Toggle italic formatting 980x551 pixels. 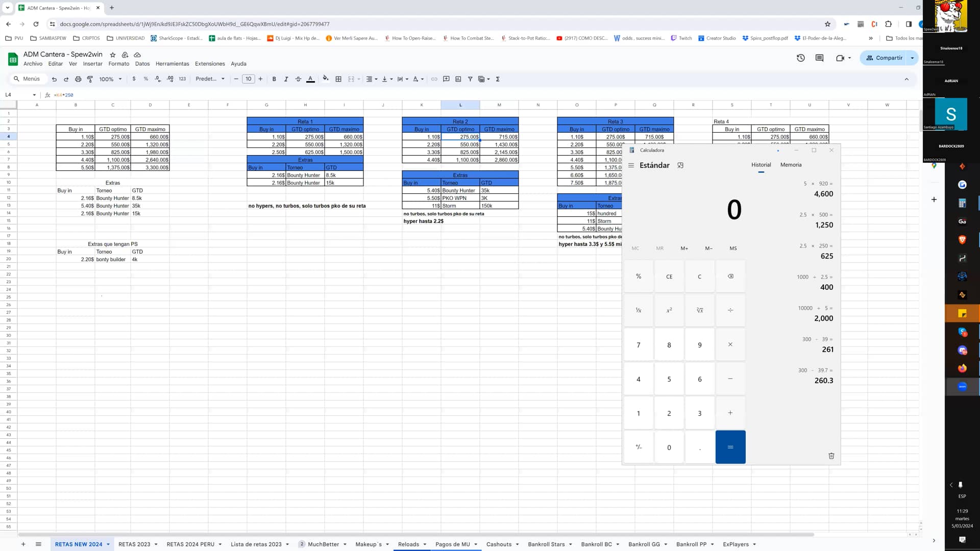[286, 79]
